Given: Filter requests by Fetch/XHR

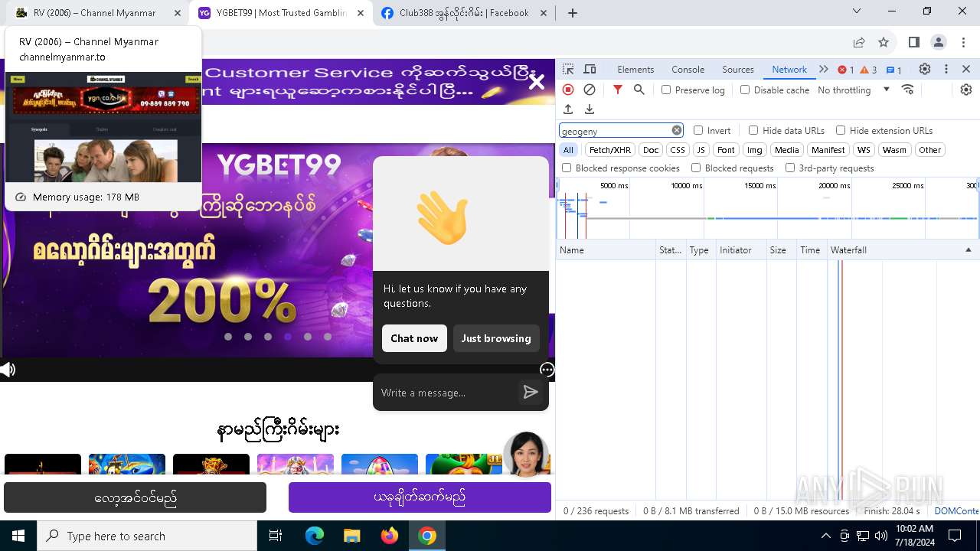Looking at the screenshot, I should (x=610, y=150).
